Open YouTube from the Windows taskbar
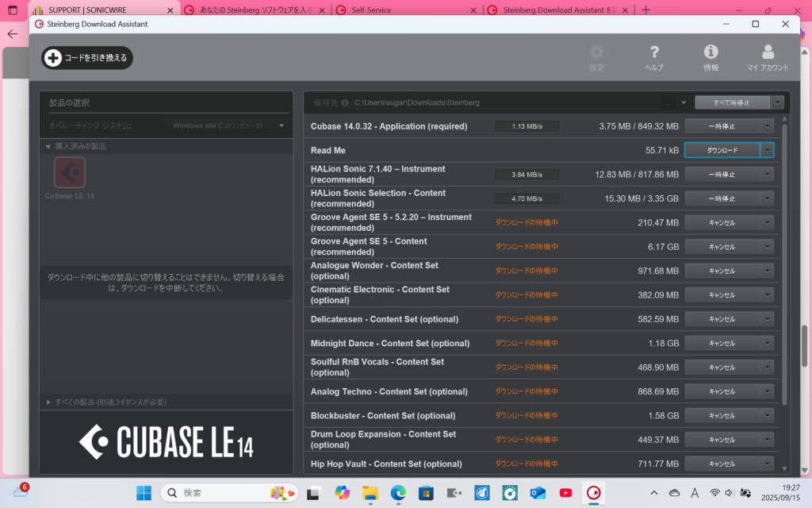Image resolution: width=812 pixels, height=508 pixels. (x=565, y=493)
